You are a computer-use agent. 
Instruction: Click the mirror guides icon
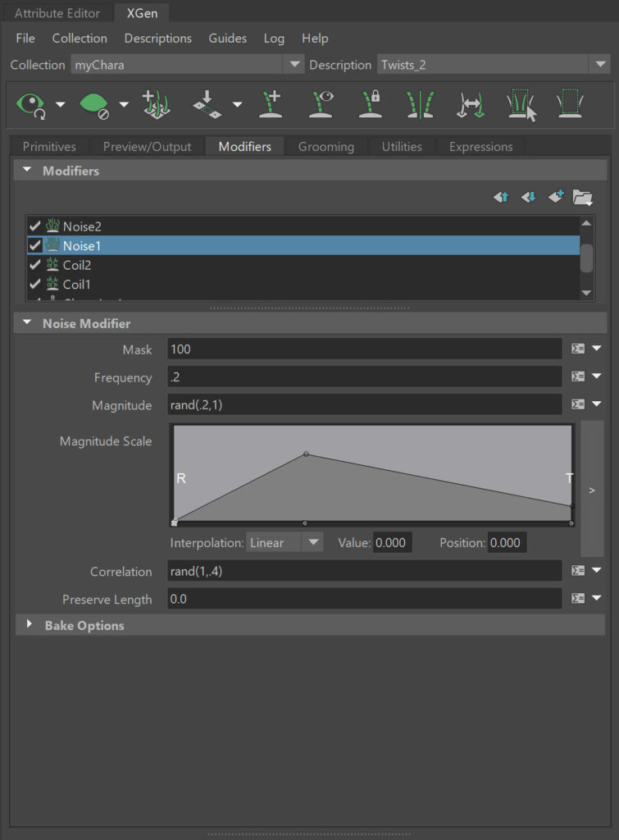(x=420, y=105)
